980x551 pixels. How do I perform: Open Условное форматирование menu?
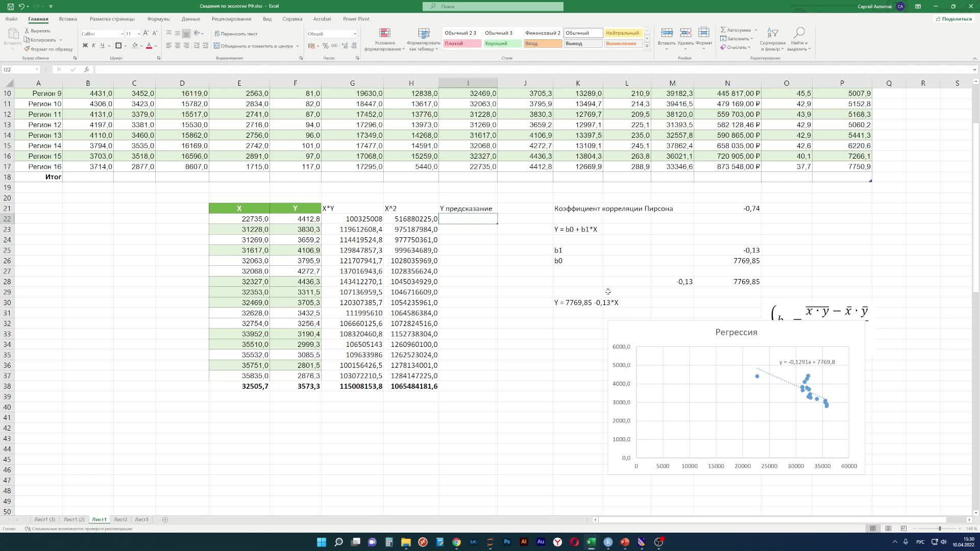[x=385, y=39]
